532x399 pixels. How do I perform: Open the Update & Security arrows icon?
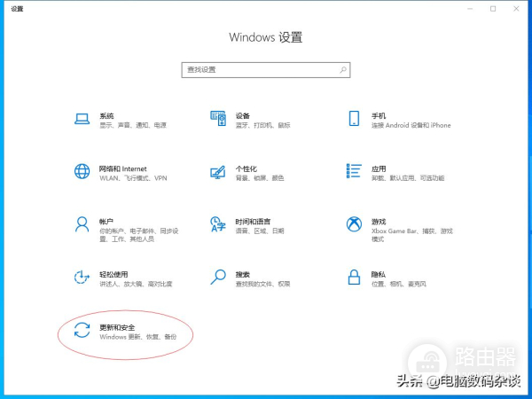(x=82, y=330)
